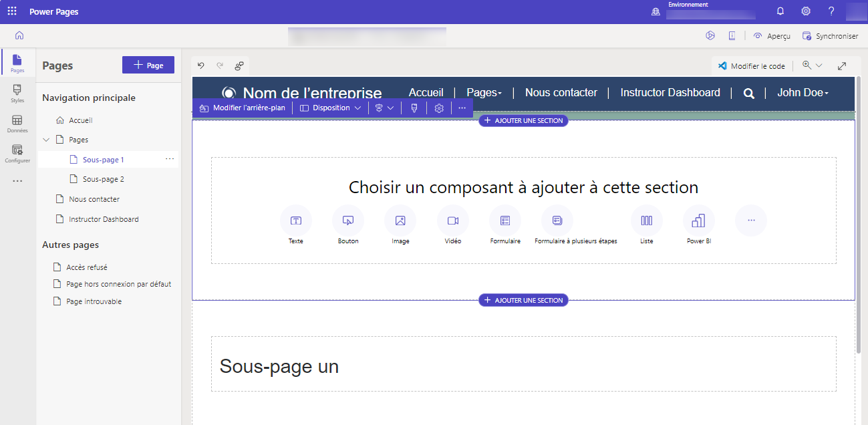Open the Pages dropdown in the site navigation
The image size is (868, 425).
tap(484, 92)
